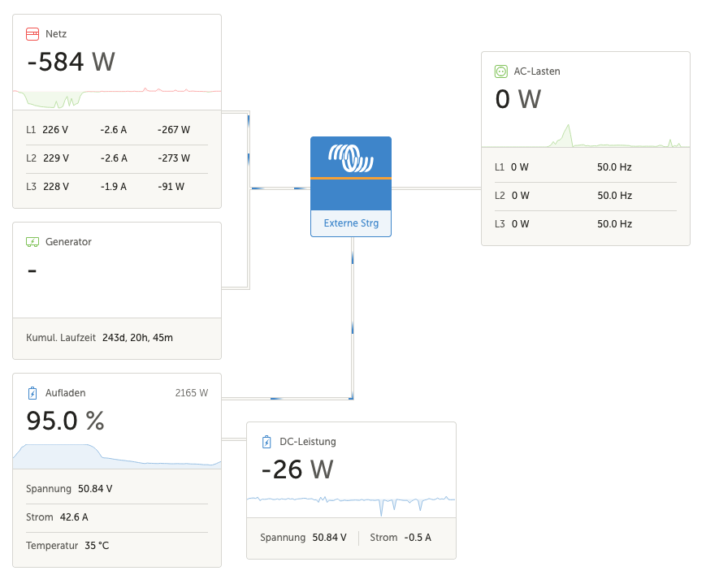706x588 pixels.
Task: Click the 95.0 % battery state value
Action: [x=66, y=421]
